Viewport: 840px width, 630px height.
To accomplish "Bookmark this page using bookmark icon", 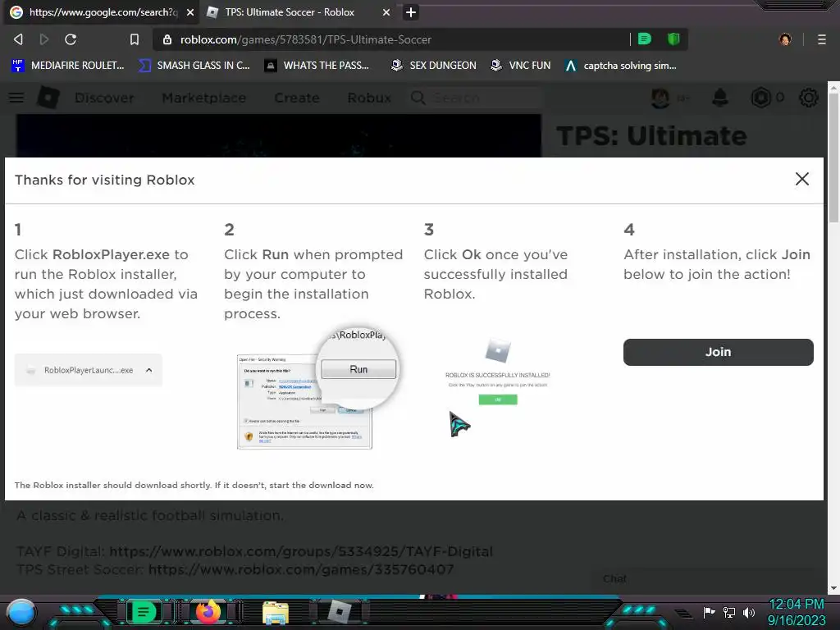I will click(135, 39).
